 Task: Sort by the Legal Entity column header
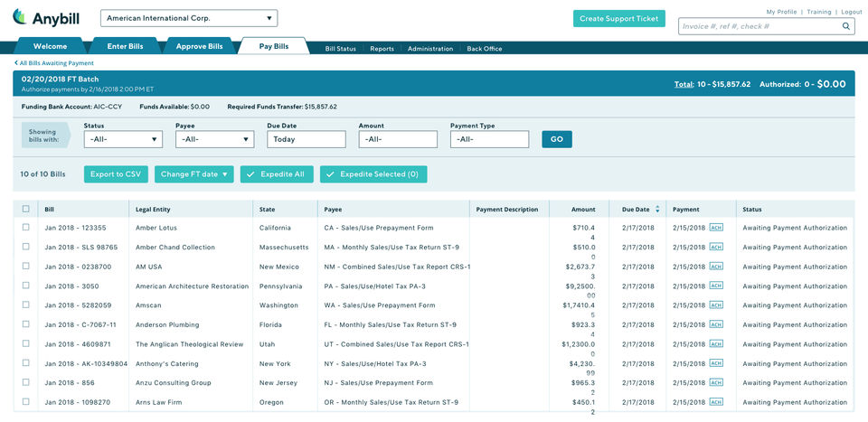point(153,210)
